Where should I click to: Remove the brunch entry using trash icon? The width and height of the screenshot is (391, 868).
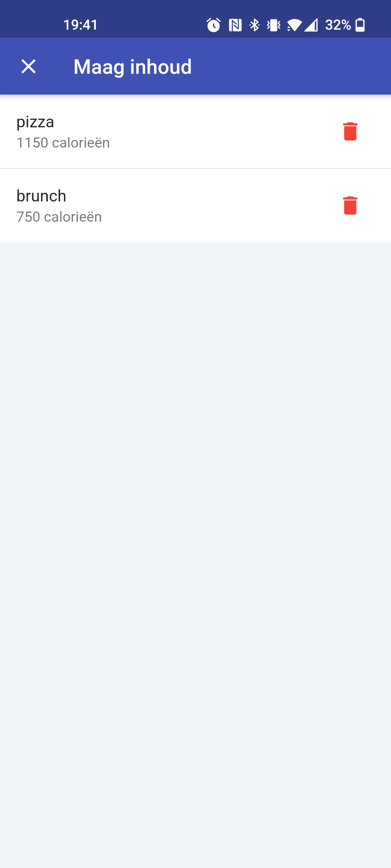(x=350, y=205)
